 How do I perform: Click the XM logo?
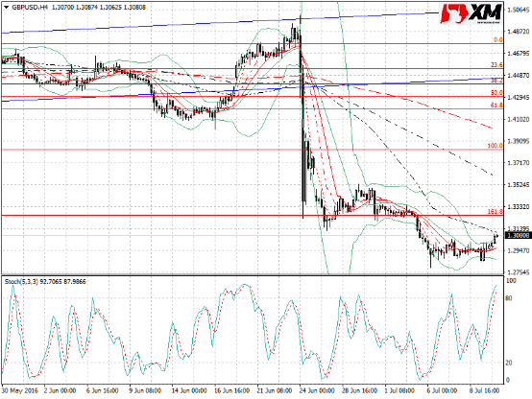[x=471, y=13]
